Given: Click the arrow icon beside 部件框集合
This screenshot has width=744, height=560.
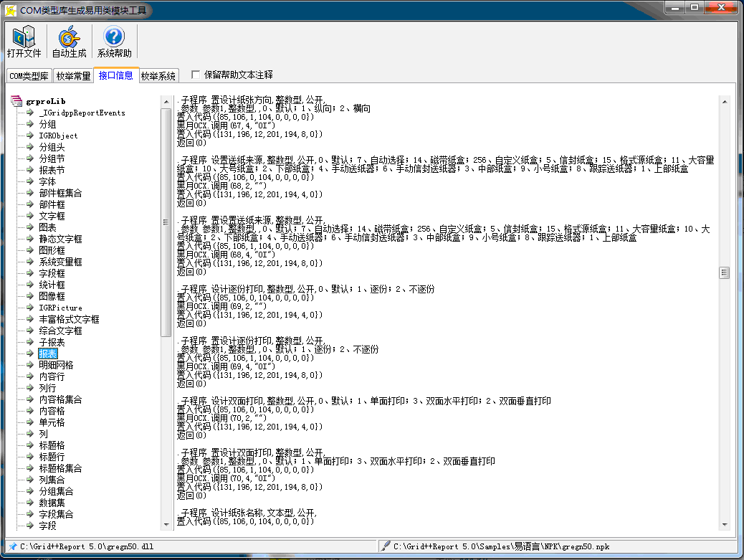Looking at the screenshot, I should 30,193.
